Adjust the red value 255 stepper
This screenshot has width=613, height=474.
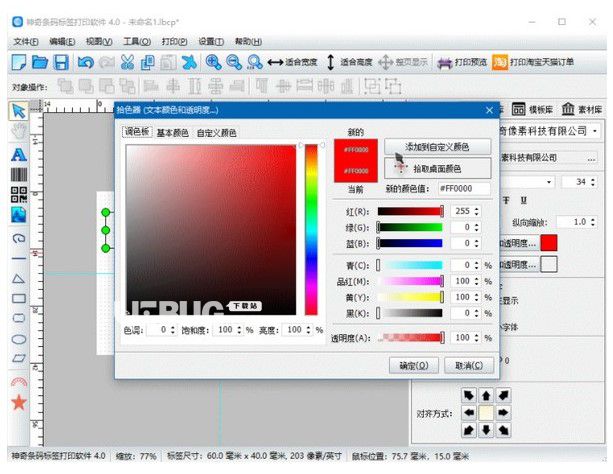477,212
